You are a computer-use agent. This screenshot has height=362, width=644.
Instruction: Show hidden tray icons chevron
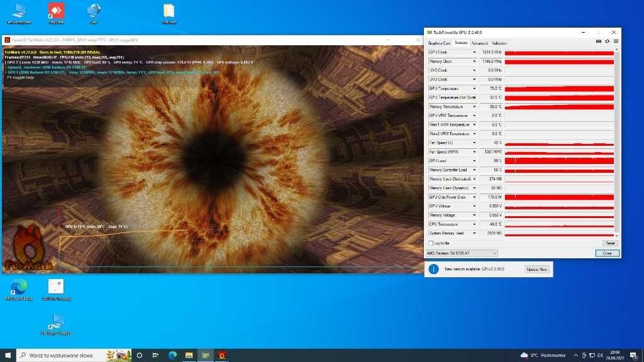576,356
